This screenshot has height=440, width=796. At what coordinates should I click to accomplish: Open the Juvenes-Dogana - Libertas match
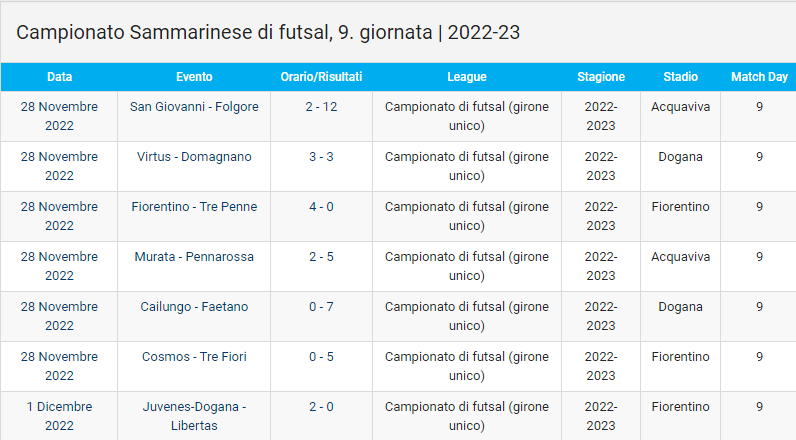point(194,416)
